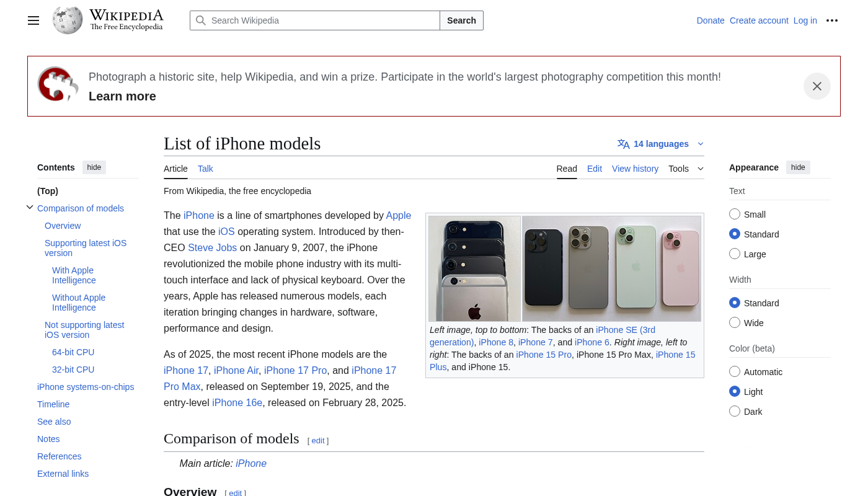Viewport: 868px width, 496px height.
Task: Collapse the Comparison of models section
Action: pyautogui.click(x=30, y=208)
